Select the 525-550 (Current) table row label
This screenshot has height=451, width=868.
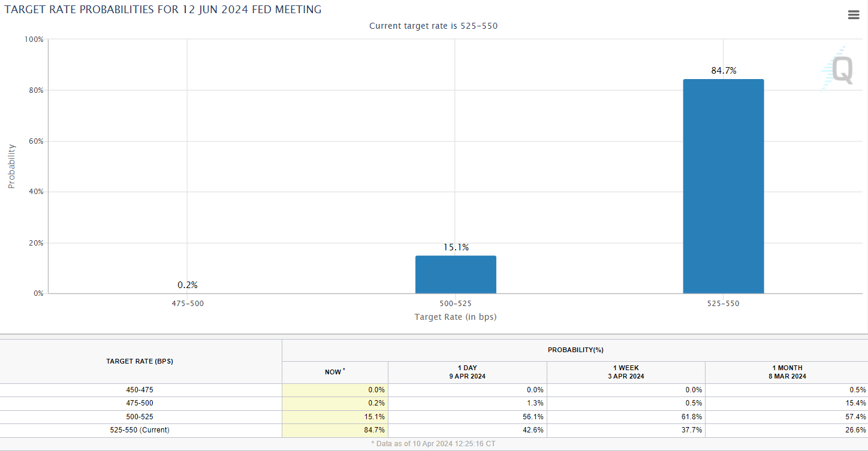click(x=140, y=430)
